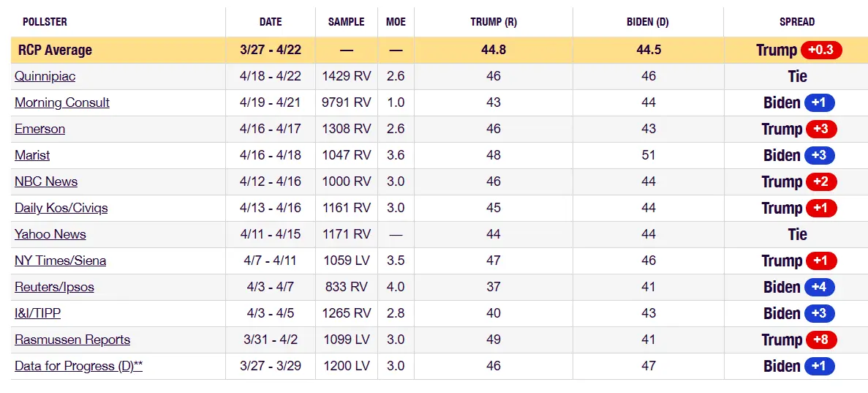Open the Rasmussen Reports poll link
868x393 pixels.
[72, 340]
